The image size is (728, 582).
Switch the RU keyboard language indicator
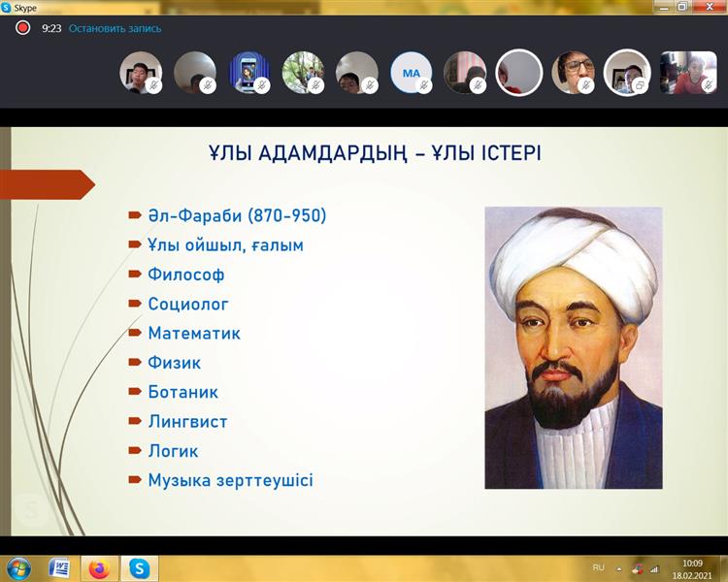(598, 568)
